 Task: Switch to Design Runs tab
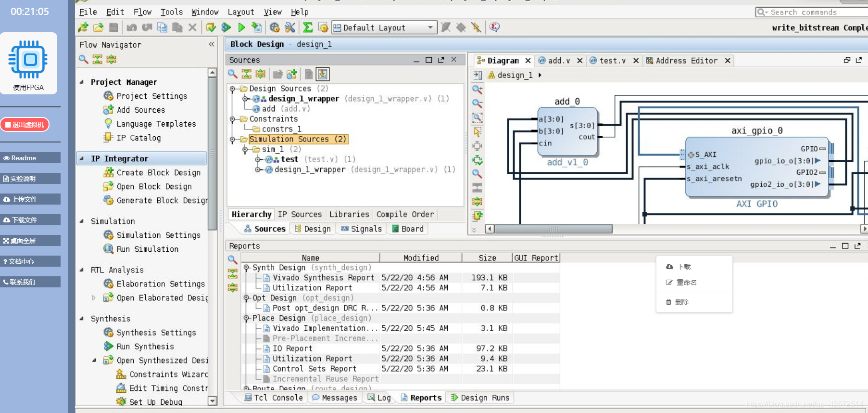pos(480,398)
